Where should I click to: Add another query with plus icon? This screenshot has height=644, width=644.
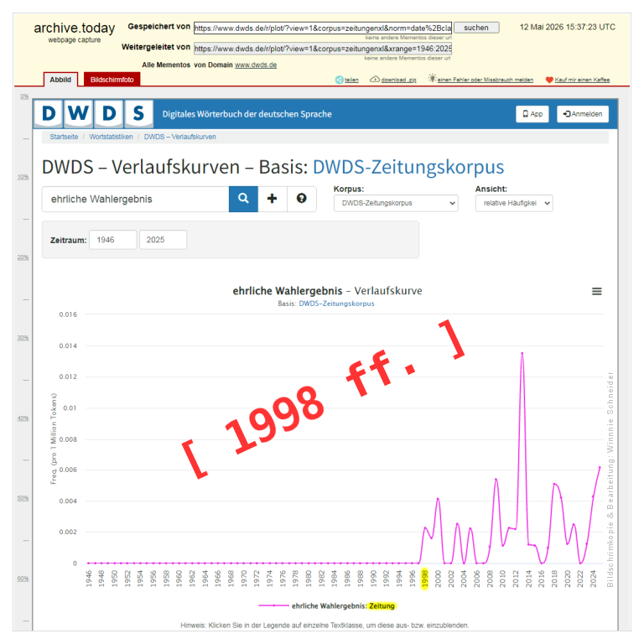(x=272, y=199)
